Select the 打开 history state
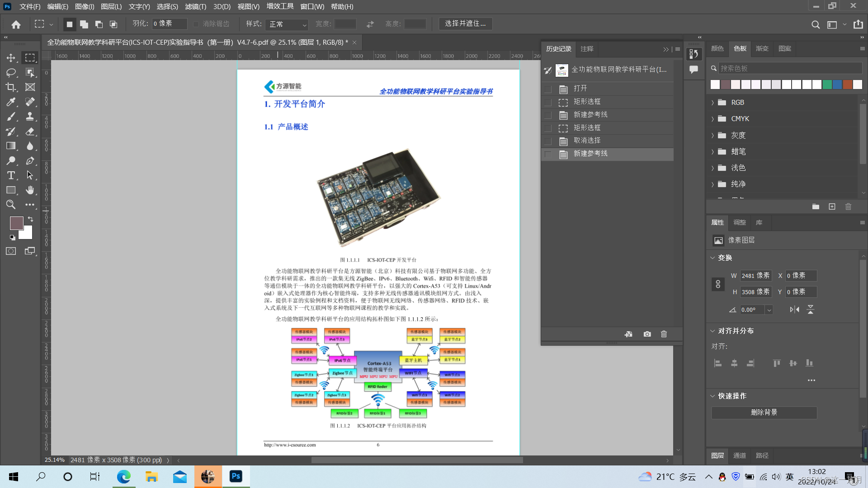Image resolution: width=868 pixels, height=488 pixels. tap(607, 89)
